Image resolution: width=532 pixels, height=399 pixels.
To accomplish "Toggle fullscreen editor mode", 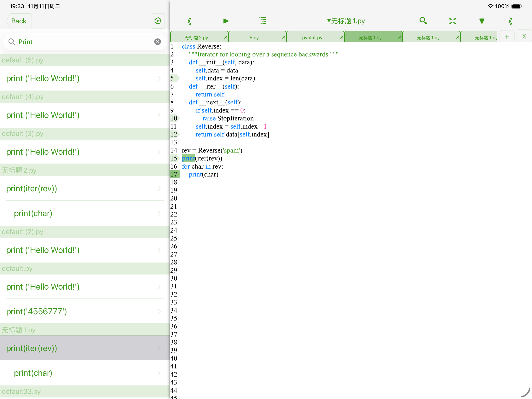I will click(452, 21).
